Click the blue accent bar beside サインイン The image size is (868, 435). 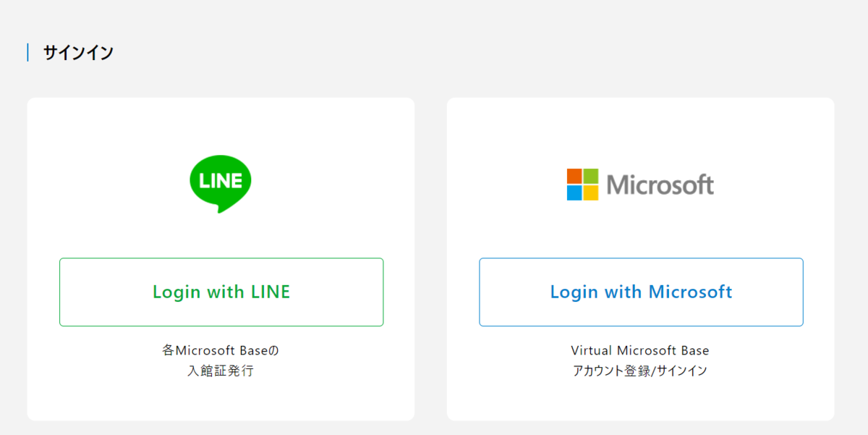[x=27, y=53]
